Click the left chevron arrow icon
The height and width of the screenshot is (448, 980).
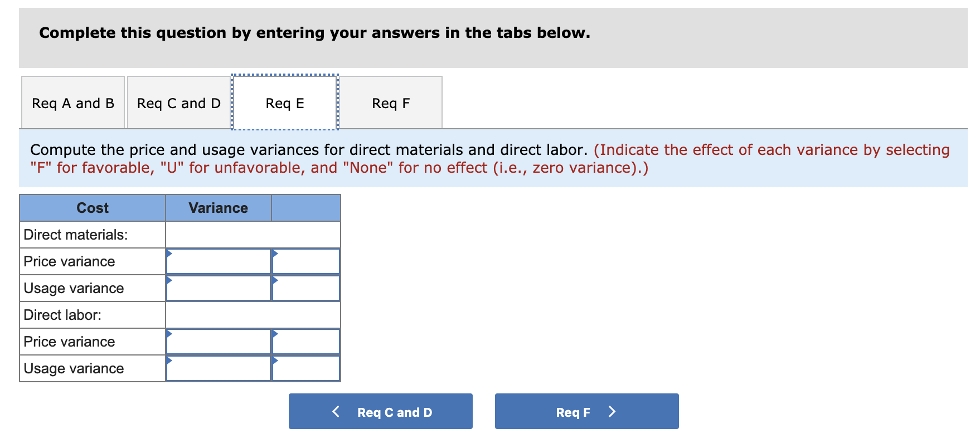(x=336, y=412)
